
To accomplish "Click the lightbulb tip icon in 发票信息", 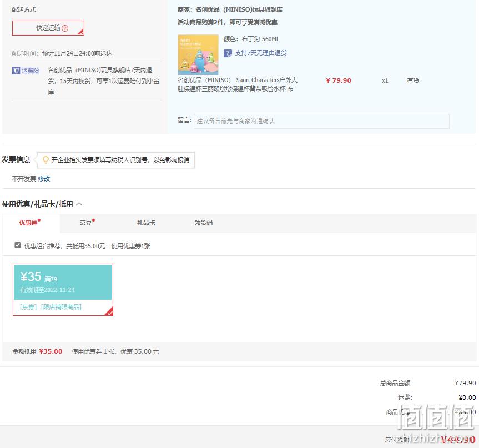I will point(46,160).
